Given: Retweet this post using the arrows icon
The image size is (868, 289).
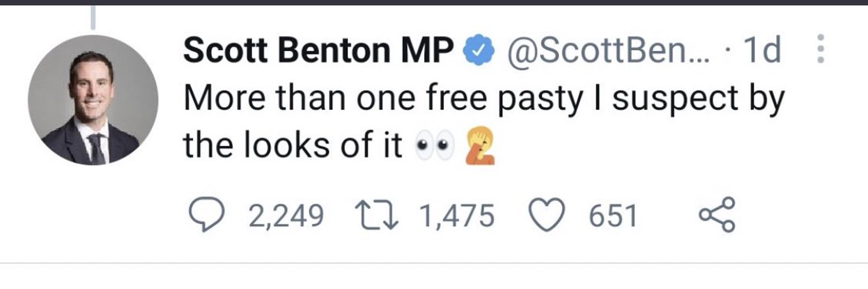Looking at the screenshot, I should pos(380,216).
